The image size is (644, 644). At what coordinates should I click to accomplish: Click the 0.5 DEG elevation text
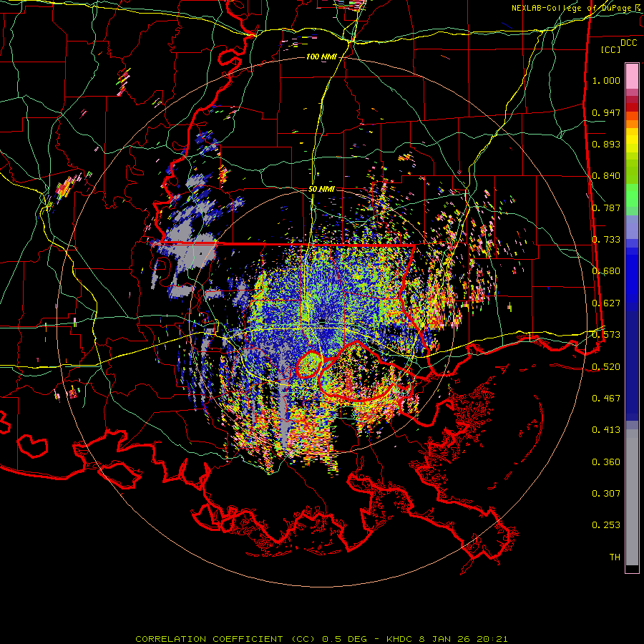346,639
